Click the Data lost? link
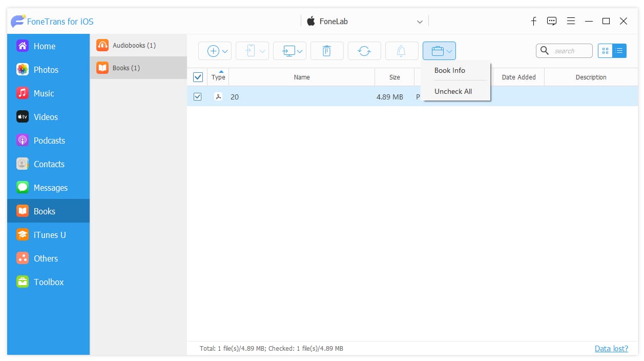 click(x=611, y=348)
